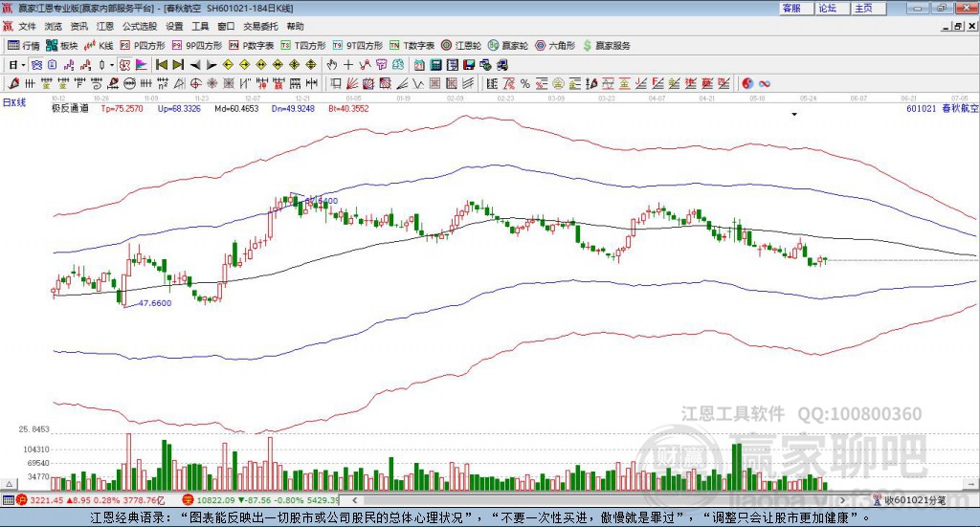The image size is (980, 527).
Task: Toggle the highlighted 权 adjustment button
Action: [x=125, y=65]
